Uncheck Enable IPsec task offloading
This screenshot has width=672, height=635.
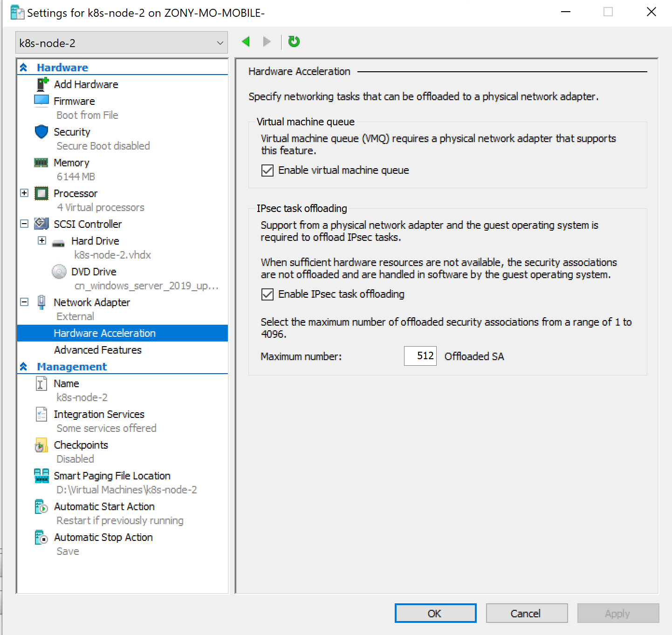pos(267,294)
